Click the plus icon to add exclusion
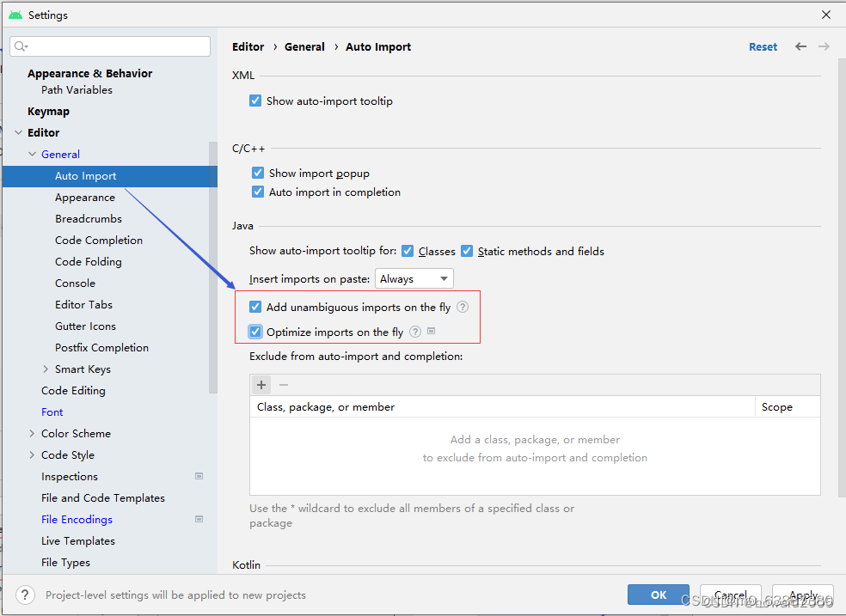Image resolution: width=846 pixels, height=616 pixels. click(x=261, y=385)
